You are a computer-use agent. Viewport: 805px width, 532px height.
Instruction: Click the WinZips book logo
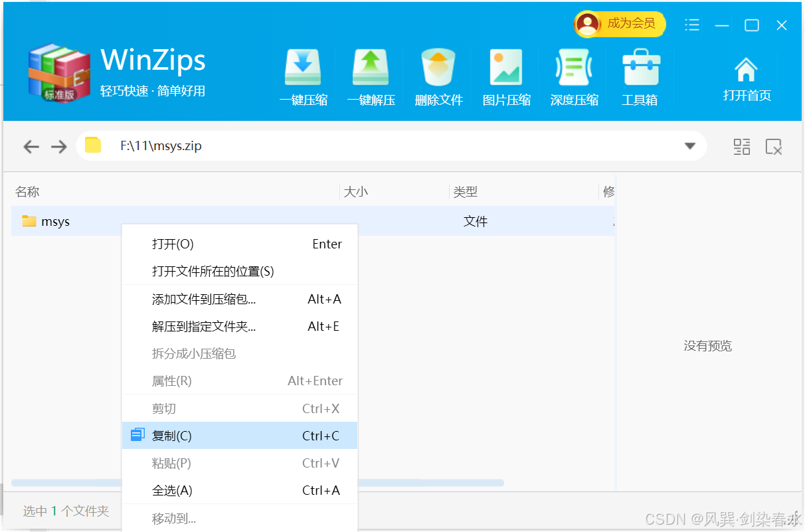[x=58, y=73]
